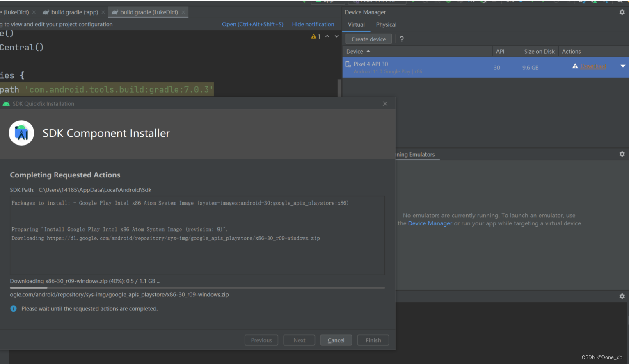This screenshot has height=364, width=629.
Task: Click the Download link for Pixel 4
Action: 593,66
